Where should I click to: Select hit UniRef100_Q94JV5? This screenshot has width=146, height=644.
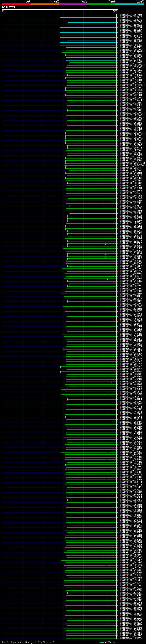click(131, 20)
